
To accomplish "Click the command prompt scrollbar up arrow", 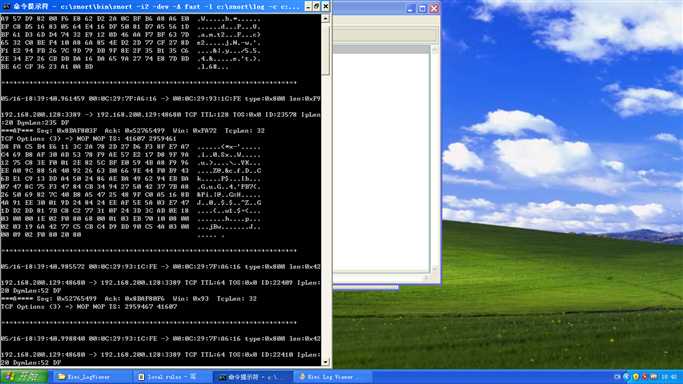I will (325, 19).
